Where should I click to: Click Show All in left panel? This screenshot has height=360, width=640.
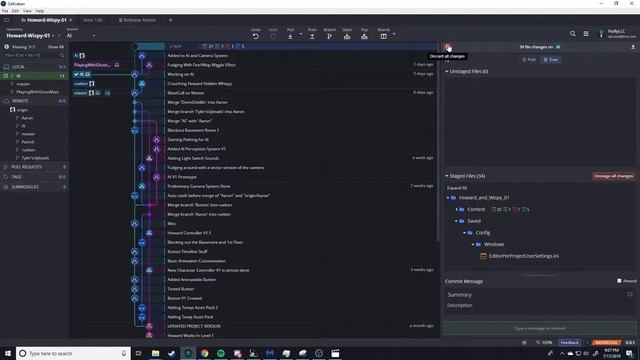[56, 47]
